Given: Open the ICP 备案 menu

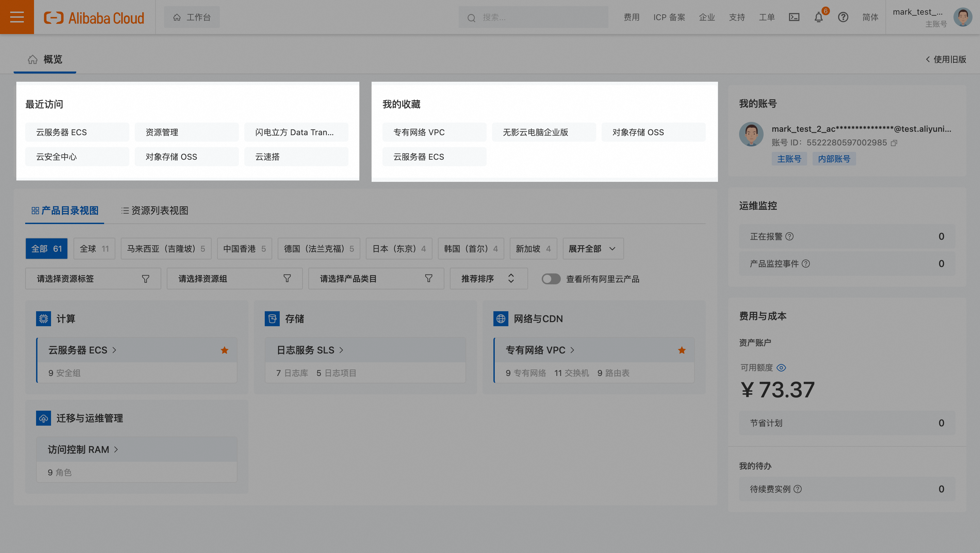Looking at the screenshot, I should 669,17.
